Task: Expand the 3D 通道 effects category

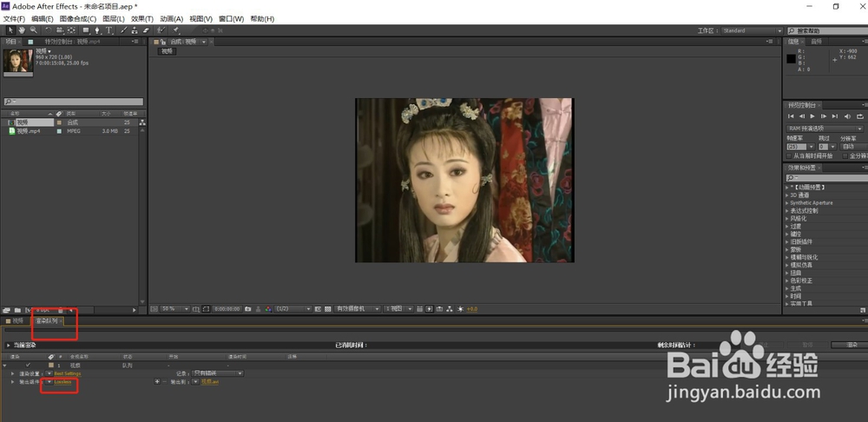Action: click(x=787, y=195)
